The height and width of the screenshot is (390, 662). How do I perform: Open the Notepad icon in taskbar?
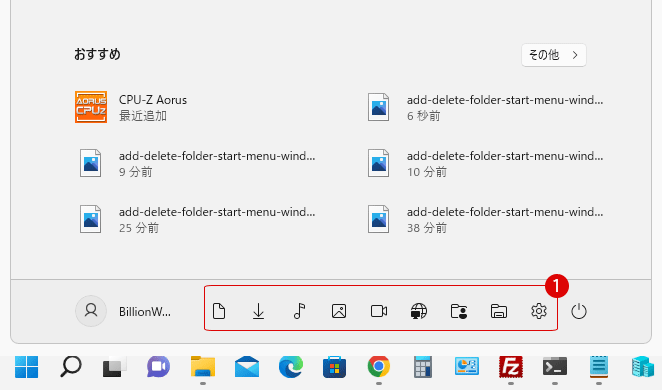(x=599, y=367)
